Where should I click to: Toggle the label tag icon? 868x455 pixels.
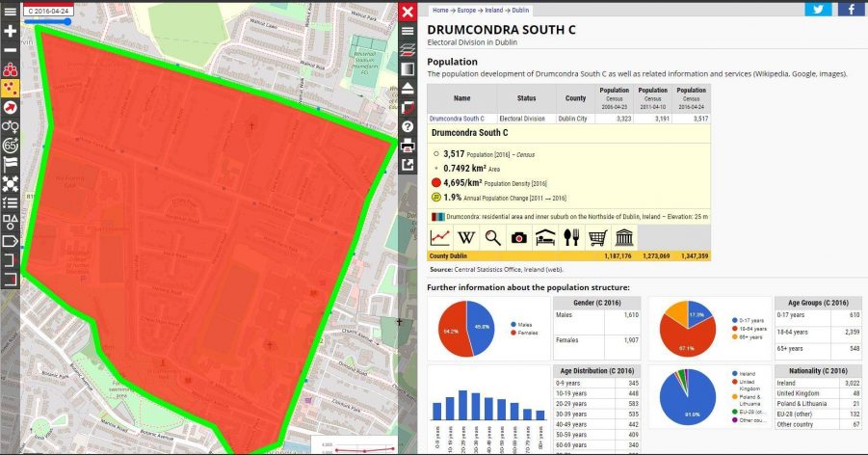[10, 241]
